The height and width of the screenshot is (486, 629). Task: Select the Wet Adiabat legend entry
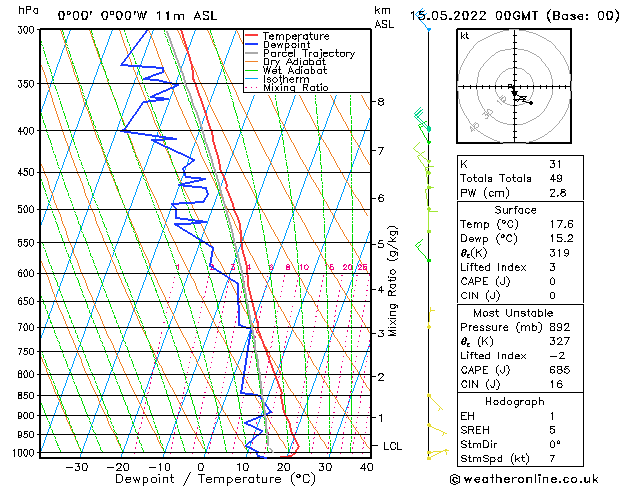(294, 71)
